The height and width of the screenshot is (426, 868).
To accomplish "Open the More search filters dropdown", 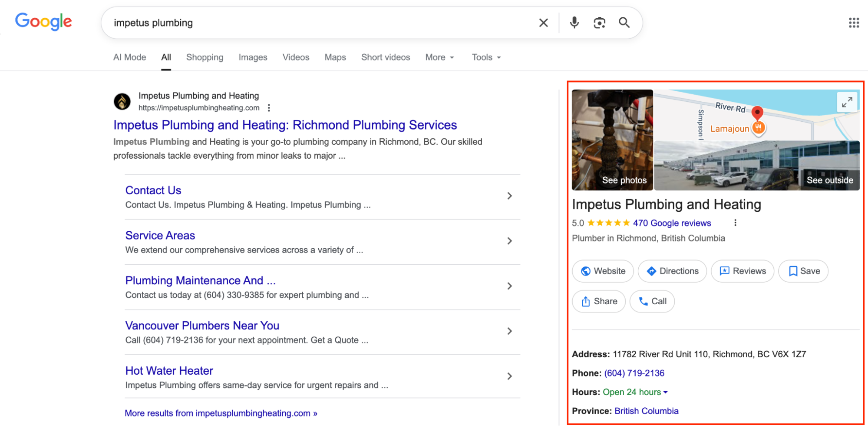I will point(439,57).
